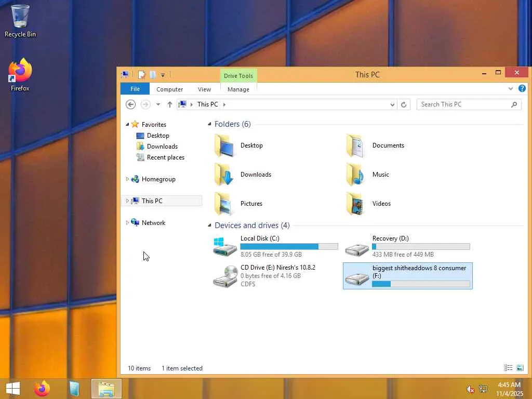Switch to Details view in status bar
Viewport: 532px width, 399px height.
tap(508, 368)
